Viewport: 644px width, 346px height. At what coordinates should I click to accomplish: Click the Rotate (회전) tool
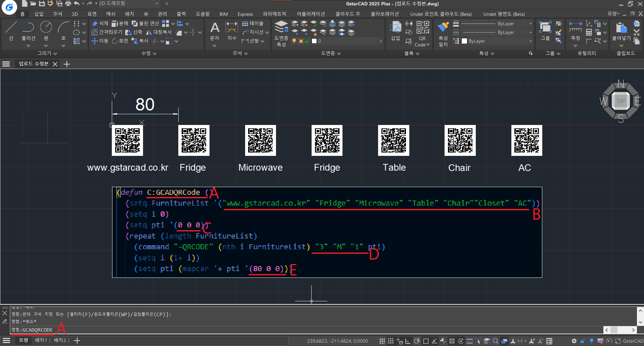(120, 41)
